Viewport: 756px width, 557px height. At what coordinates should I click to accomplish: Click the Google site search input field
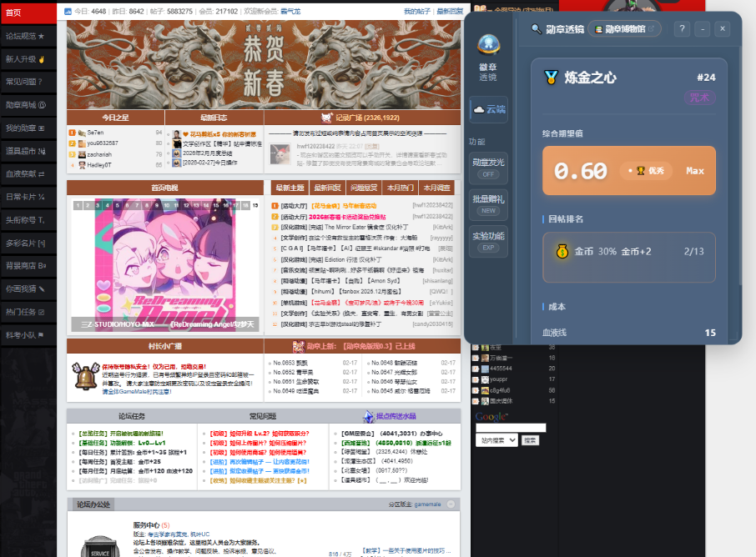coord(510,428)
